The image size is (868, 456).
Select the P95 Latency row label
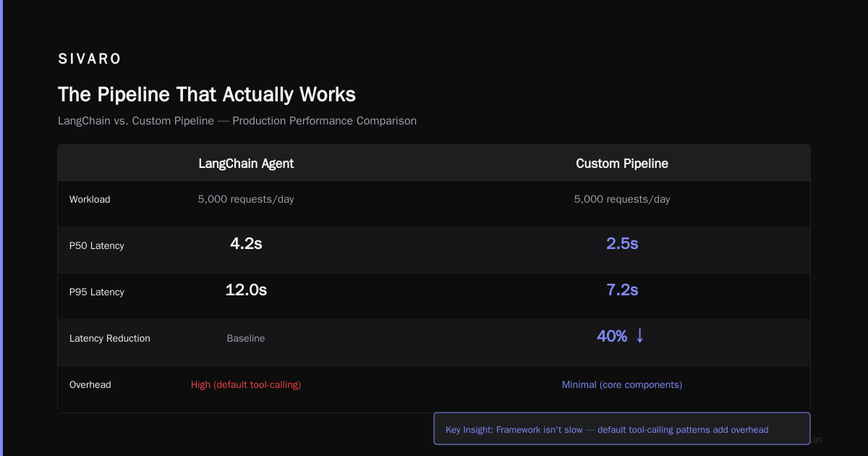click(97, 292)
